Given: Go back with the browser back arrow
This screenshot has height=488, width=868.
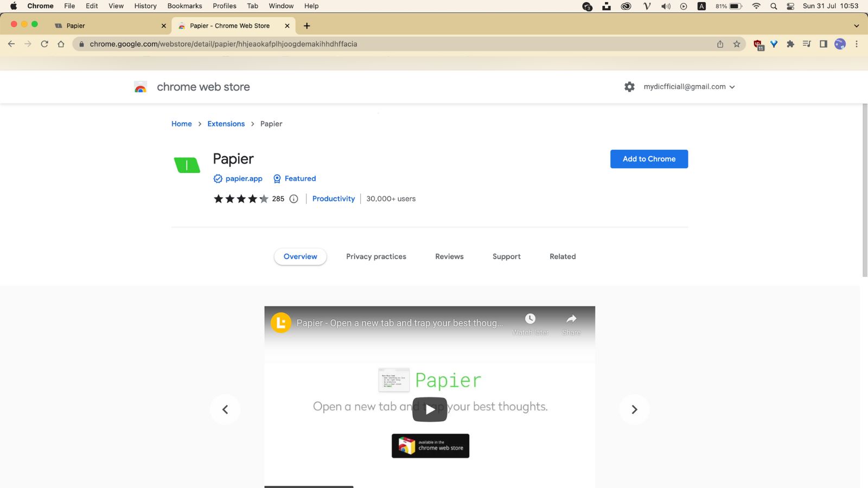Looking at the screenshot, I should (x=11, y=44).
